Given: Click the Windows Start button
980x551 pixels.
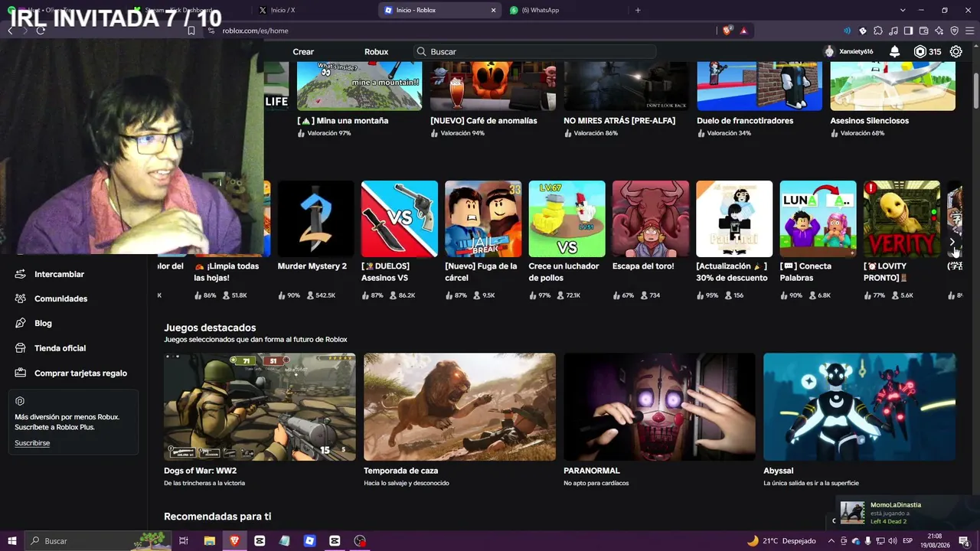Looking at the screenshot, I should 11,541.
